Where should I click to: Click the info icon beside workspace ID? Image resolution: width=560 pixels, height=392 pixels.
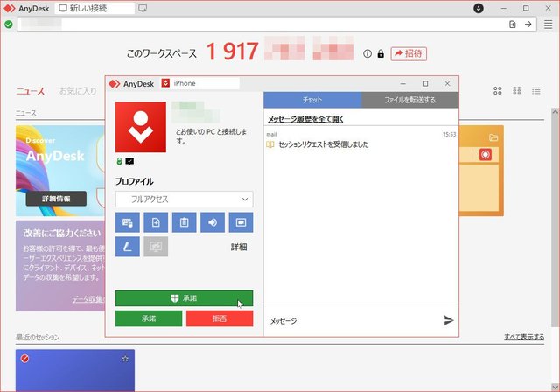tap(367, 54)
